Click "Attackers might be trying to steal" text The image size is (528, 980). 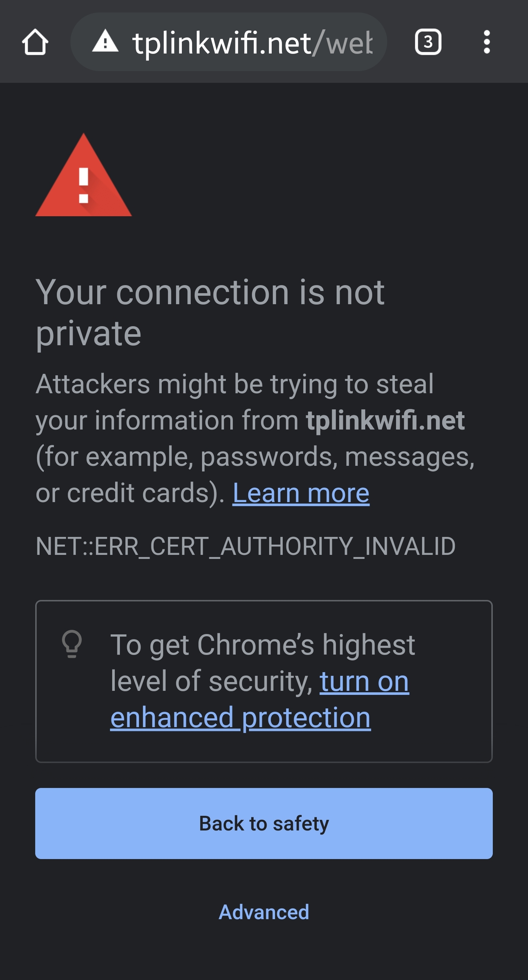click(x=235, y=384)
